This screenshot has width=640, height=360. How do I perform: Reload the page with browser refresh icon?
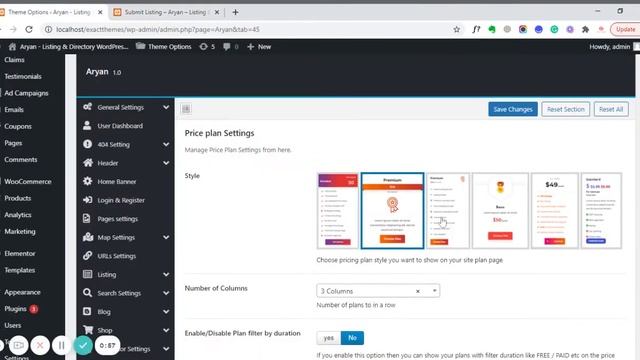coord(29,29)
